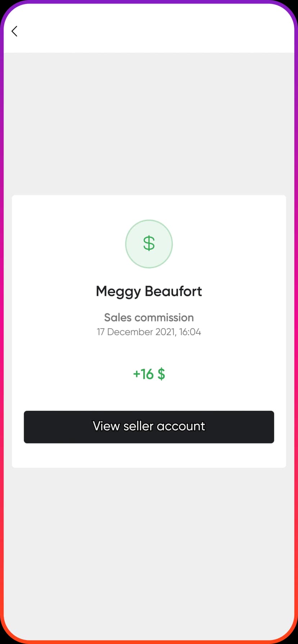This screenshot has height=644, width=298.
Task: Open the View seller account button
Action: 149,427
